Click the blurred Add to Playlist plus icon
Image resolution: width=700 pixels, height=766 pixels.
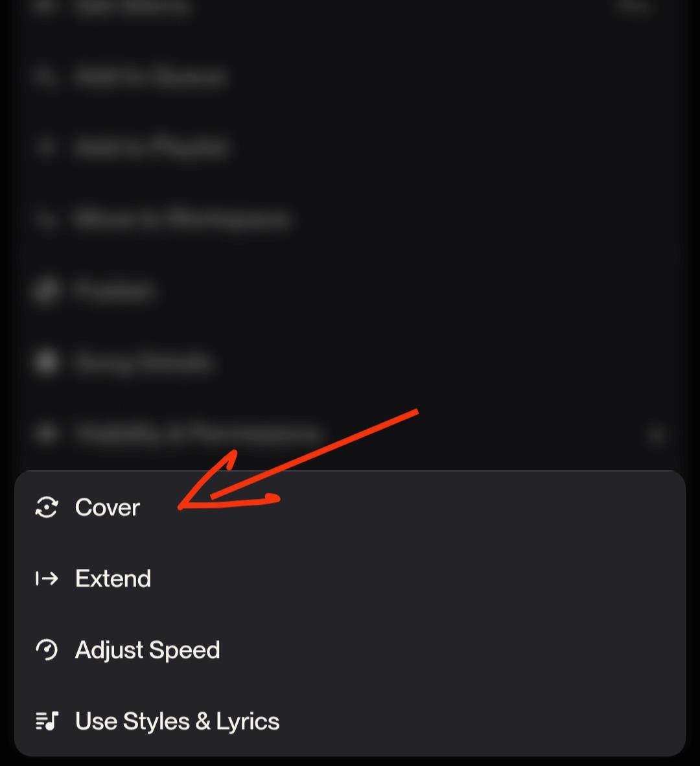pos(45,148)
